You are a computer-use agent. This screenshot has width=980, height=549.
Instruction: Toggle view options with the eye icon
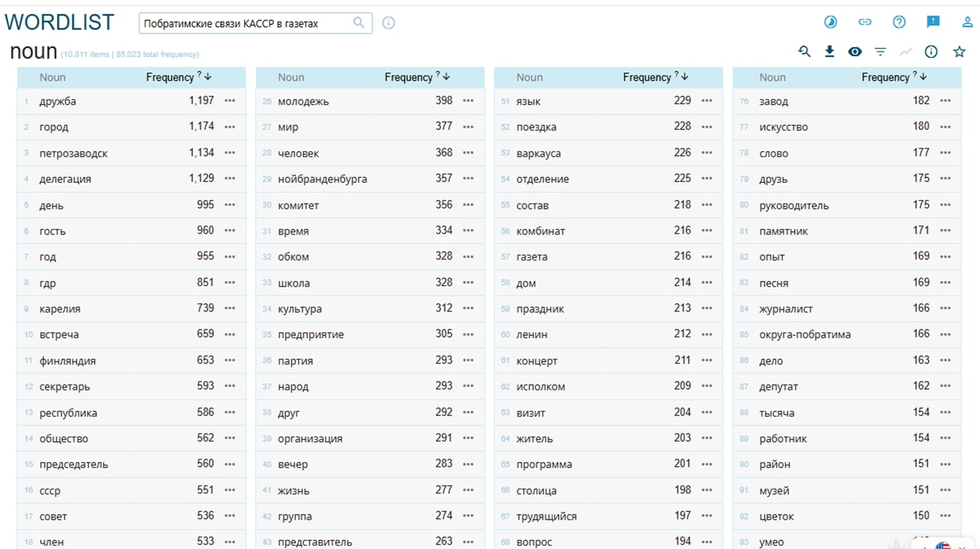855,51
